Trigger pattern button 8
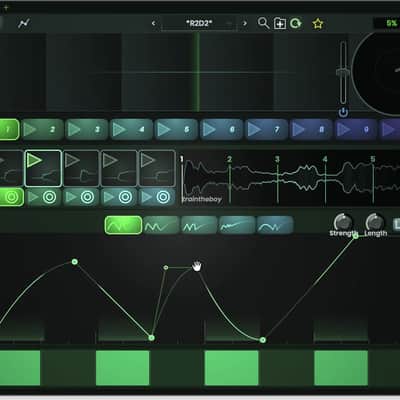Viewport: 400px width, 400px height. pos(311,129)
